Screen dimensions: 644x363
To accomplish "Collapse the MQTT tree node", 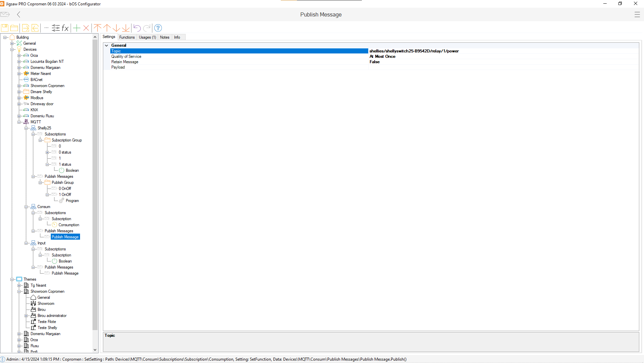I will (19, 122).
